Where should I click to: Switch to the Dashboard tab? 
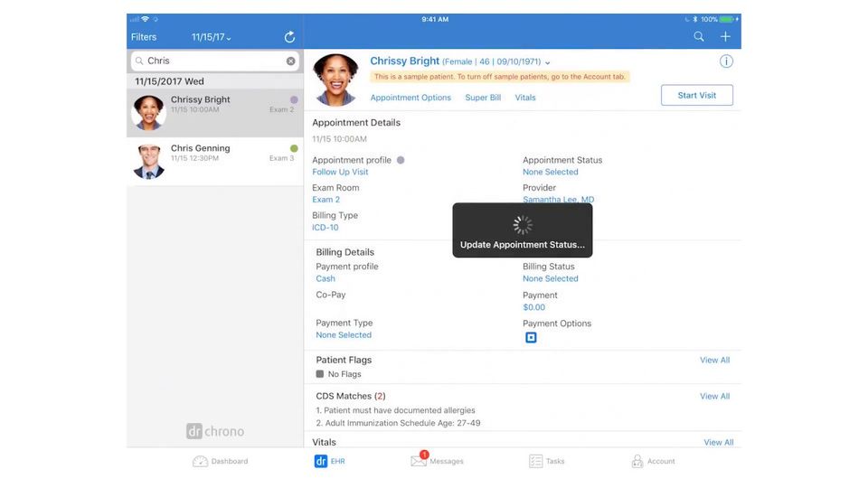tap(221, 461)
